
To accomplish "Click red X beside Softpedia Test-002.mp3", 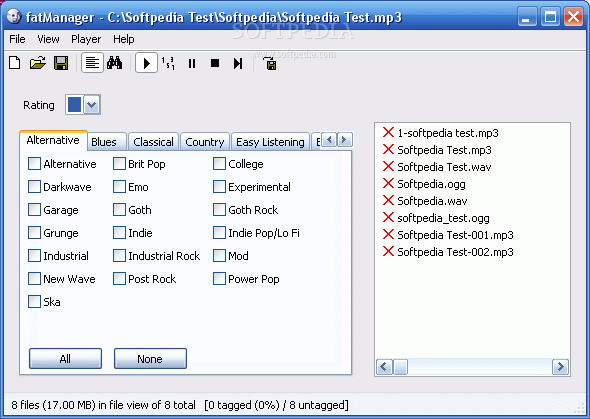I will click(388, 251).
